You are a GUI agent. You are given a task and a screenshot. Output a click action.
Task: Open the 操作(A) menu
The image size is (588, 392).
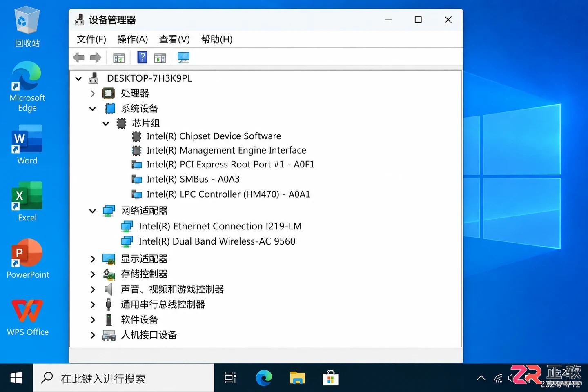(132, 39)
